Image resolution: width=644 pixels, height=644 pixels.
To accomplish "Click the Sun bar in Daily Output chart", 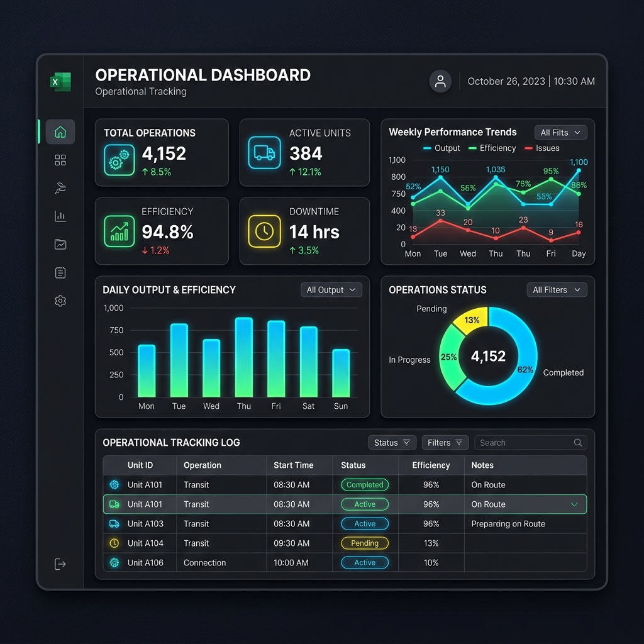I will tap(341, 373).
